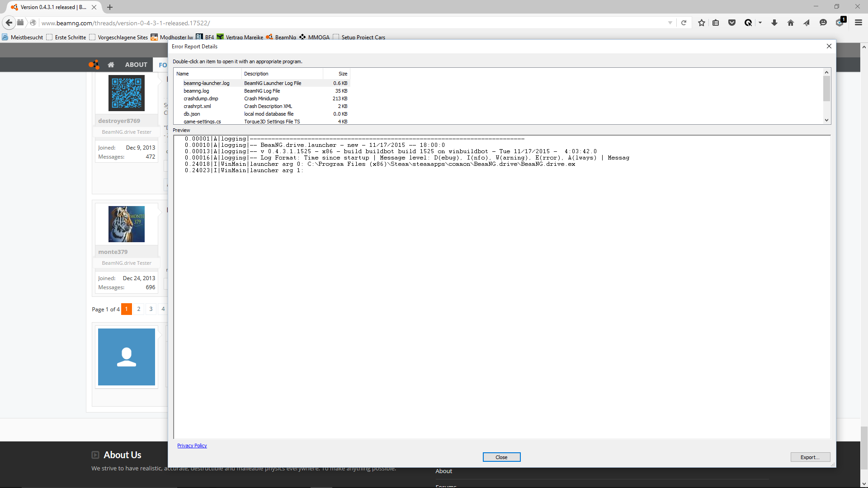Go to browser home page
Screen dimensions: 868x488
pyautogui.click(x=791, y=23)
